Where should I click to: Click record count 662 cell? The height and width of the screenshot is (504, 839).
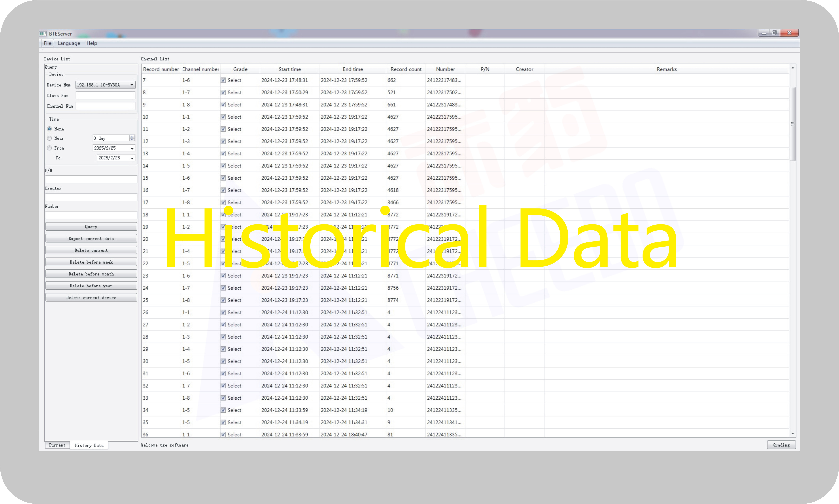point(406,80)
